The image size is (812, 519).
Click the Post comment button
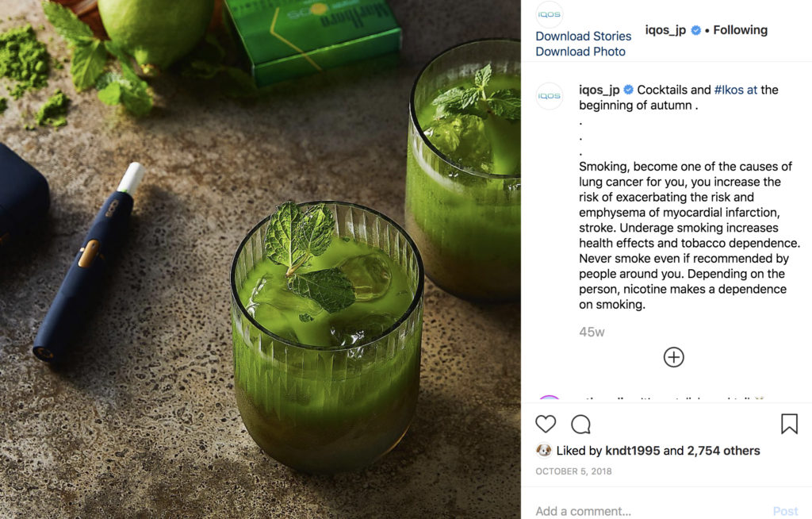click(785, 511)
